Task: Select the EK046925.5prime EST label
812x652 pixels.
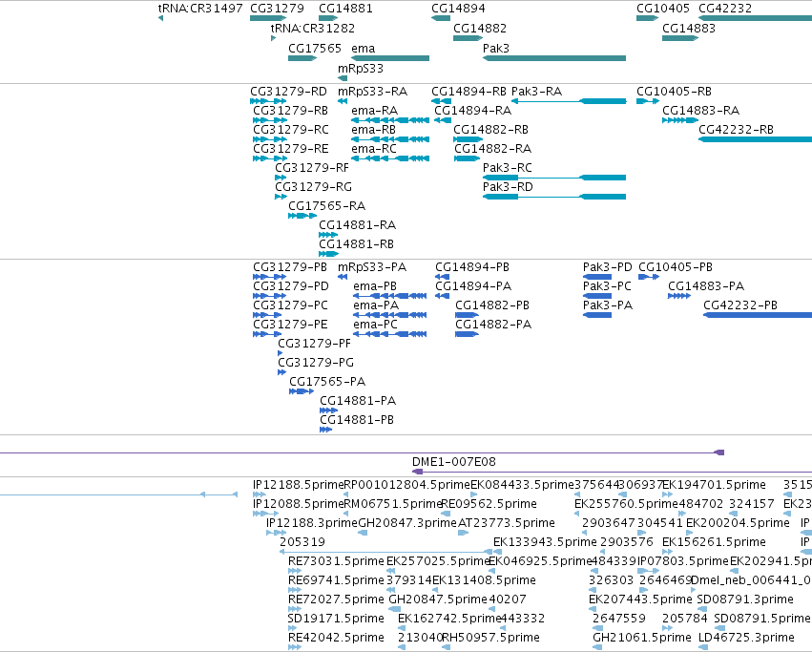Action: (x=540, y=562)
